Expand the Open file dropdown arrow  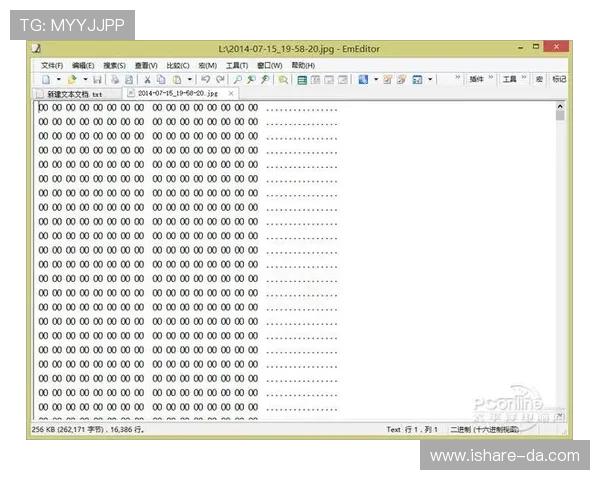85,79
